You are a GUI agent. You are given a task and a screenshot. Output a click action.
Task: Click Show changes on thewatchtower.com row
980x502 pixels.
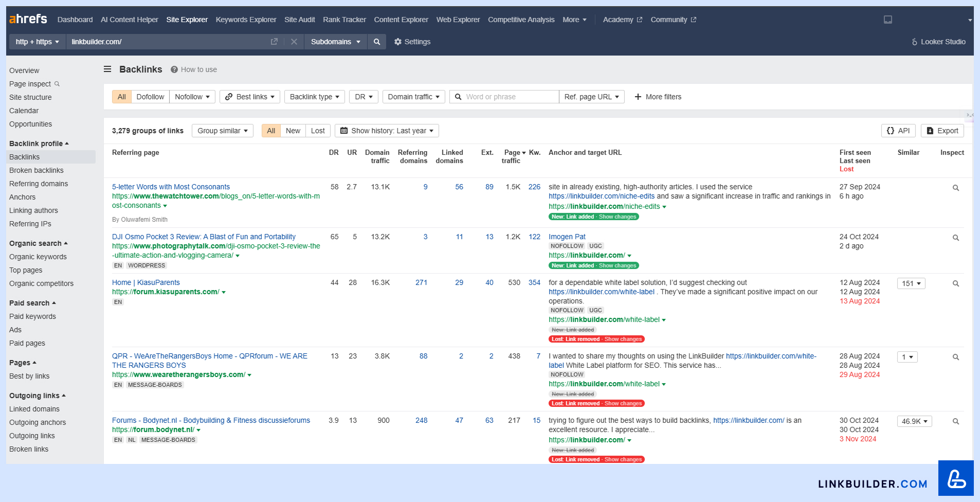point(618,217)
